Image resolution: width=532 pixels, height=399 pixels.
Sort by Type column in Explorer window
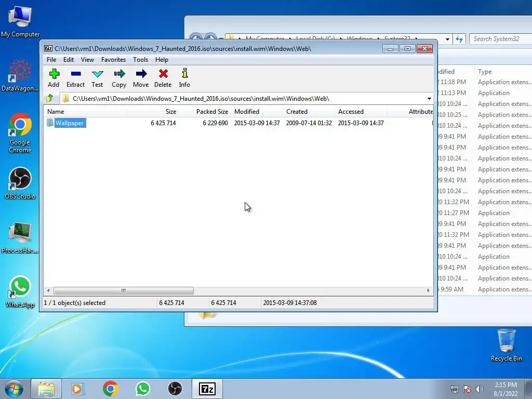point(503,72)
